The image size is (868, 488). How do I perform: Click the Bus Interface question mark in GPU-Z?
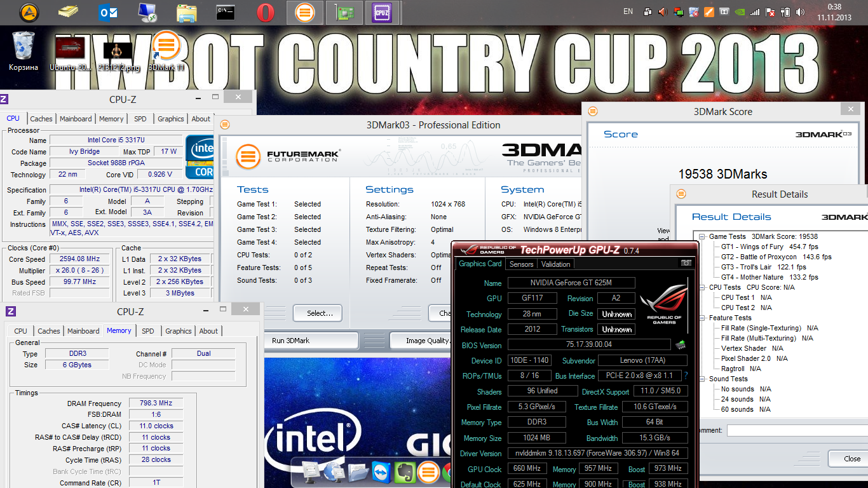click(x=686, y=376)
